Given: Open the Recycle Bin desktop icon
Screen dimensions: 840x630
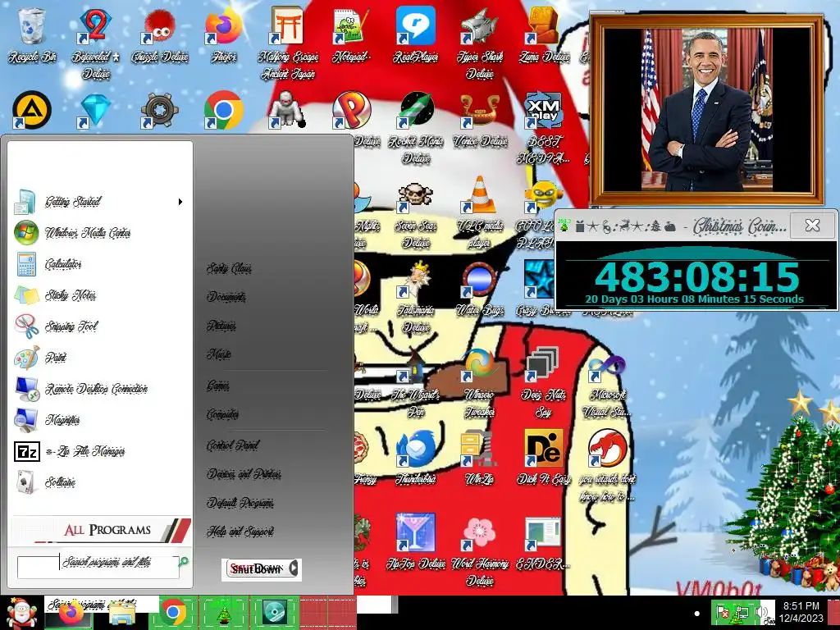Looking at the screenshot, I should tap(32, 35).
